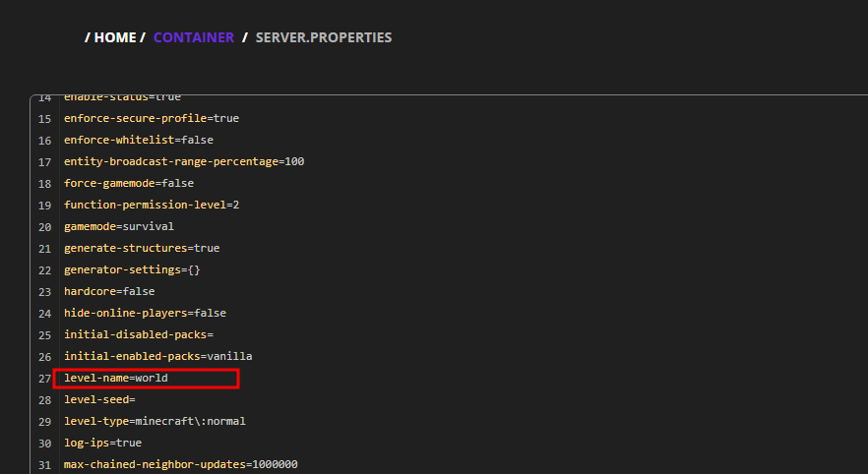Select the initial-enabled-packs=vanilla line

pos(157,356)
